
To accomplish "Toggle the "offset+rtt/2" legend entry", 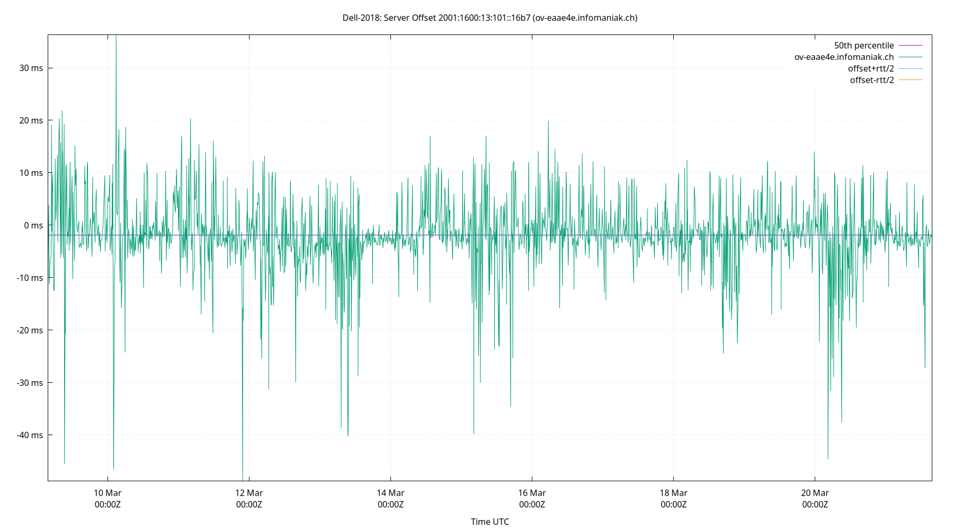I will coord(871,68).
